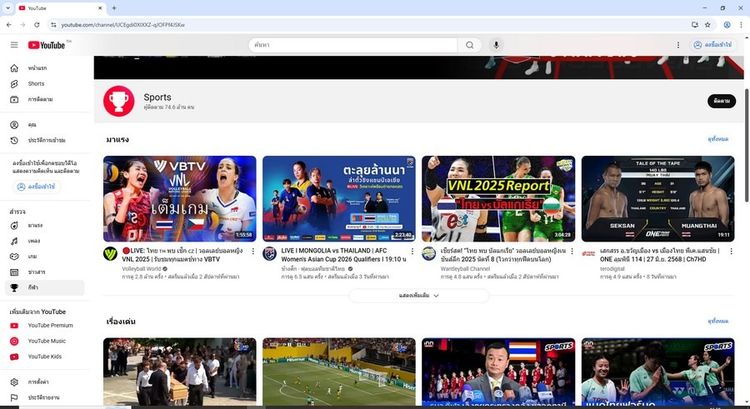Open Shorts from the sidebar
Image resolution: width=750 pixels, height=409 pixels.
(36, 83)
